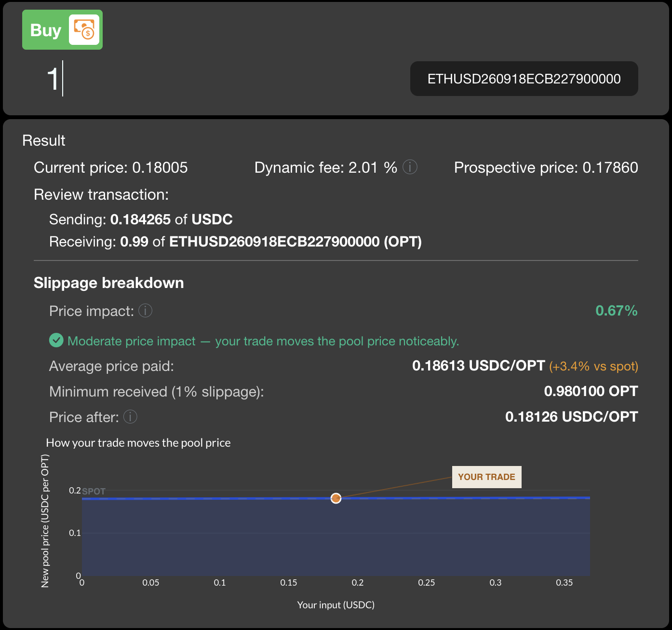Click the Your input (USDC) axis label
The image size is (672, 630).
click(x=336, y=605)
